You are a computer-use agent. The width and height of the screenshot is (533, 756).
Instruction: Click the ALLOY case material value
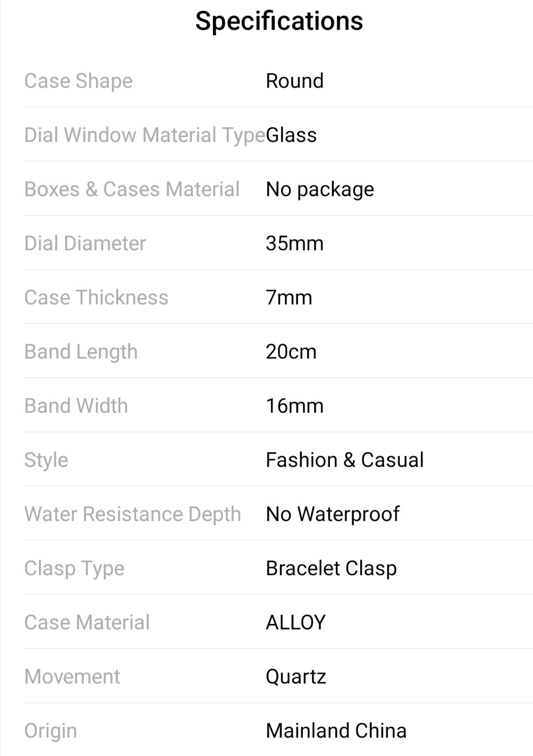coord(296,623)
